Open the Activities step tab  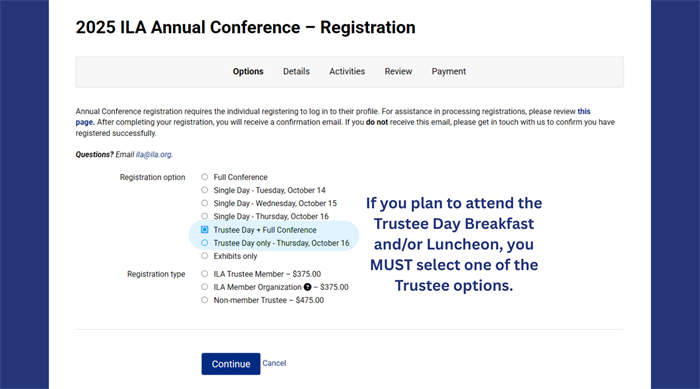tap(347, 71)
